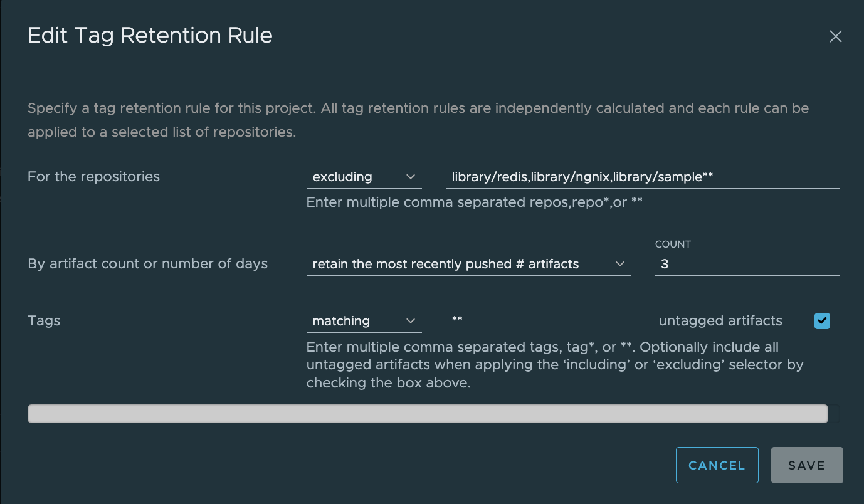Click the "For the repositories" label
The height and width of the screenshot is (504, 864).
(93, 177)
